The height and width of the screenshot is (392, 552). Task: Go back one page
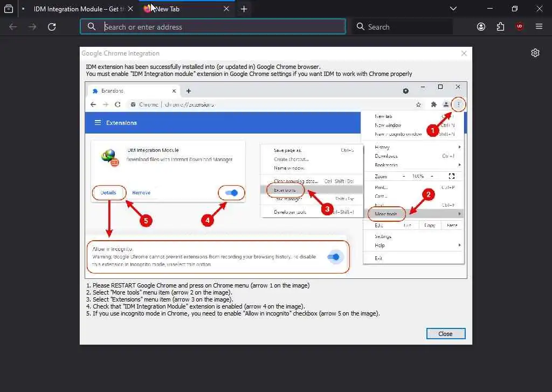(13, 27)
